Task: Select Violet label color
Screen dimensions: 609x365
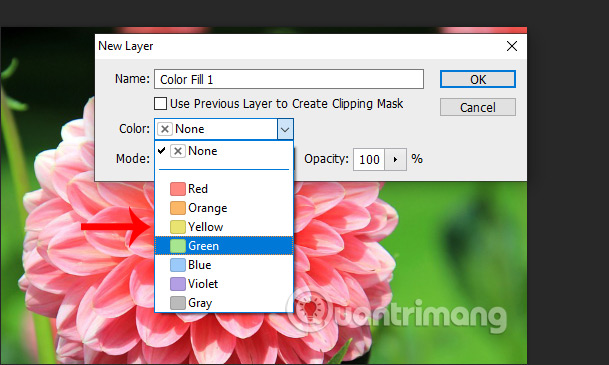Action: click(224, 284)
